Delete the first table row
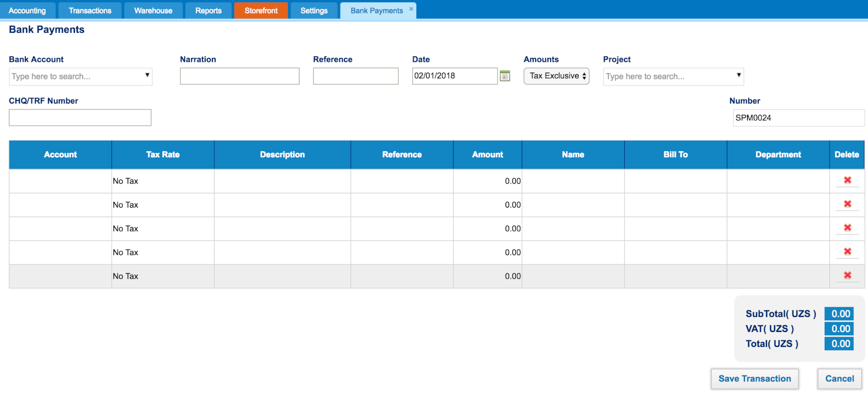 847,180
